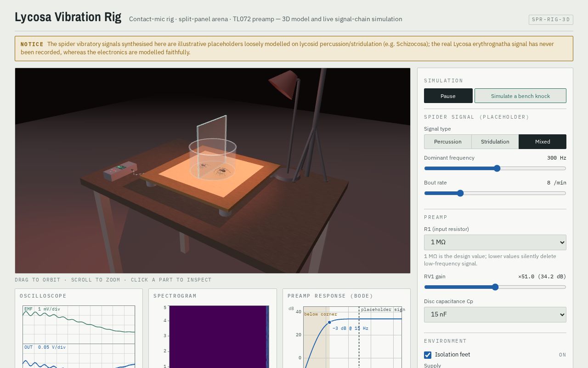Click the -3 dB corner marker on Bode plot
This screenshot has width=588, height=368.
(329, 322)
